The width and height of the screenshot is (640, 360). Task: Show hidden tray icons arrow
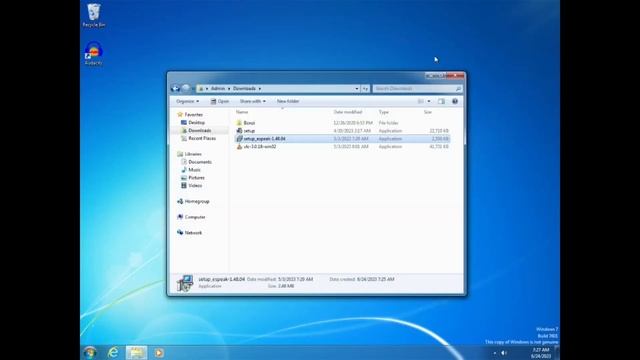(495, 353)
